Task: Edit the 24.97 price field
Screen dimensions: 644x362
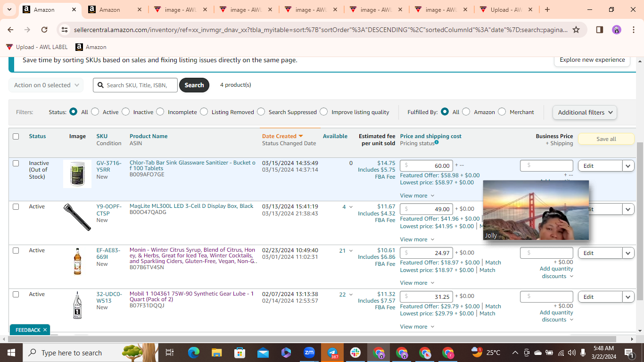Action: point(427,253)
